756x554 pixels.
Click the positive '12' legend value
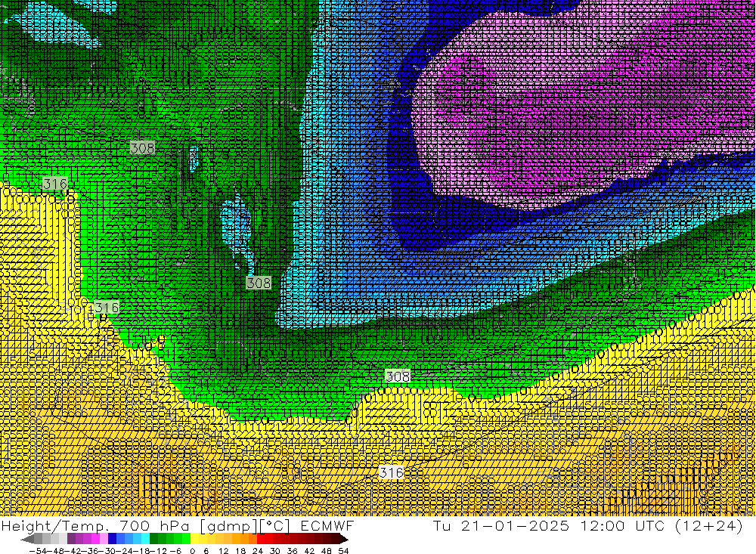coord(224,551)
